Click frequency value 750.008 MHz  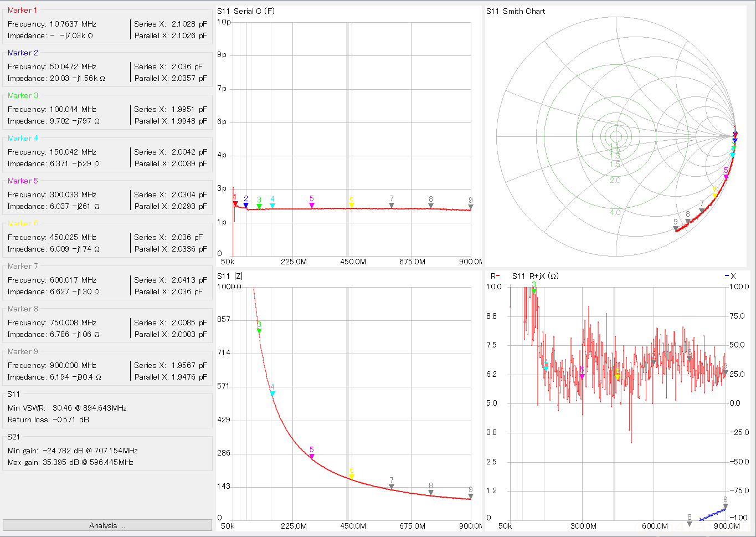click(x=73, y=323)
